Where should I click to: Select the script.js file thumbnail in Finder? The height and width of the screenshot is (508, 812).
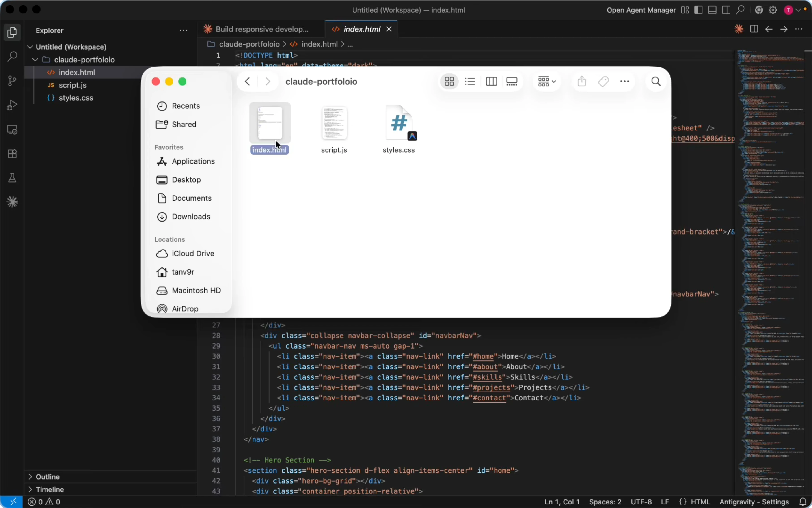coord(334,123)
